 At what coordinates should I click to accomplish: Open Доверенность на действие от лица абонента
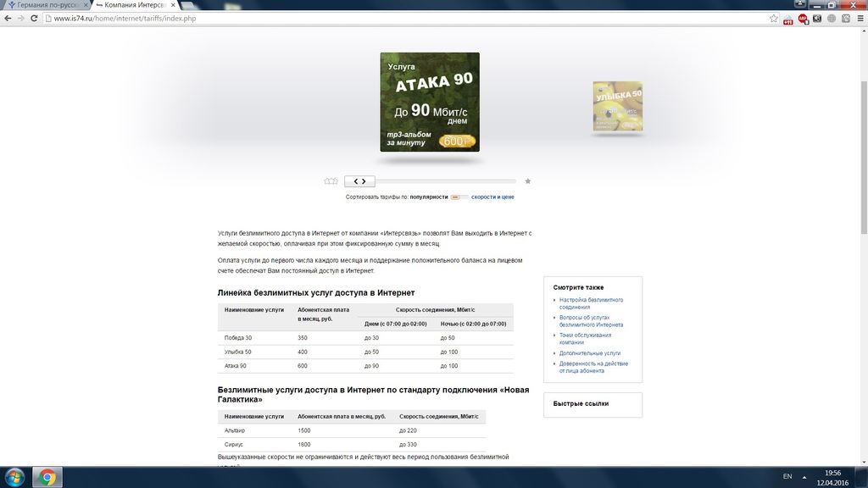[x=593, y=368]
